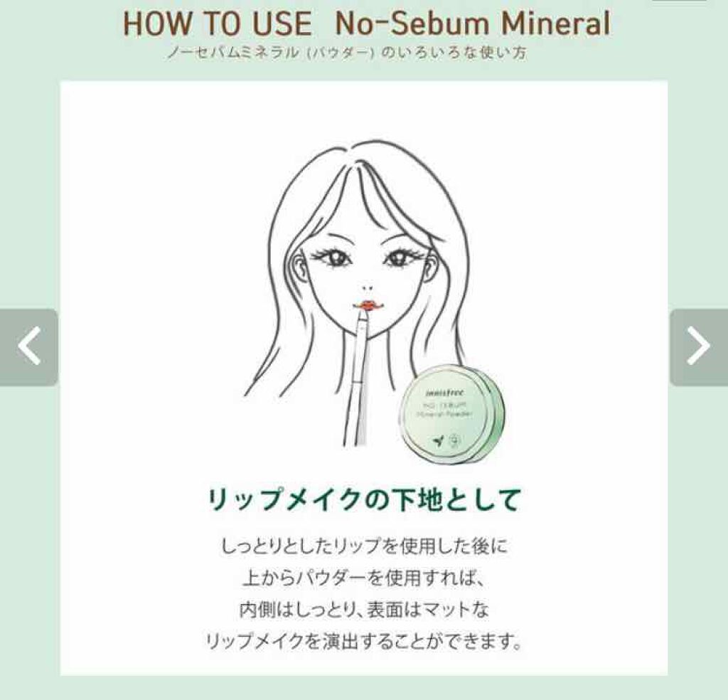Advance to next slide with right chevron
Image resolution: width=728 pixels, height=700 pixels.
pyautogui.click(x=699, y=346)
